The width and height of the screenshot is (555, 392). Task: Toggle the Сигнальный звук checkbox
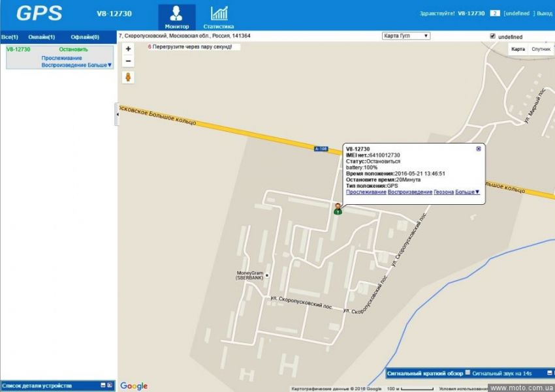[468, 373]
